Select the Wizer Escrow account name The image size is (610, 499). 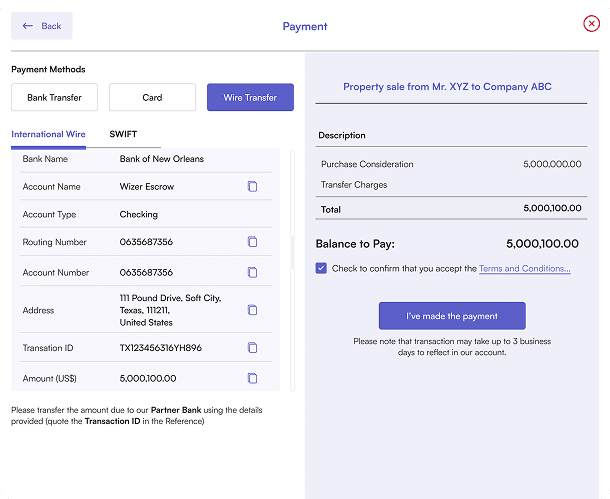point(147,187)
